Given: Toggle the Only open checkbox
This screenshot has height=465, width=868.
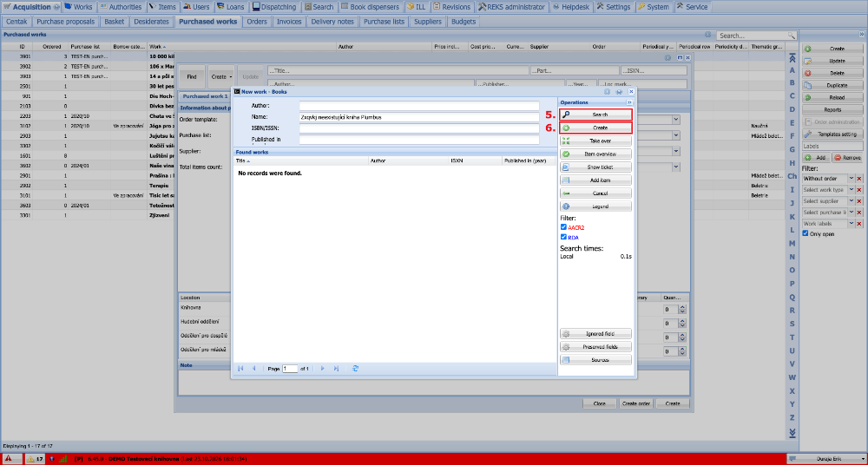Looking at the screenshot, I should coord(806,233).
